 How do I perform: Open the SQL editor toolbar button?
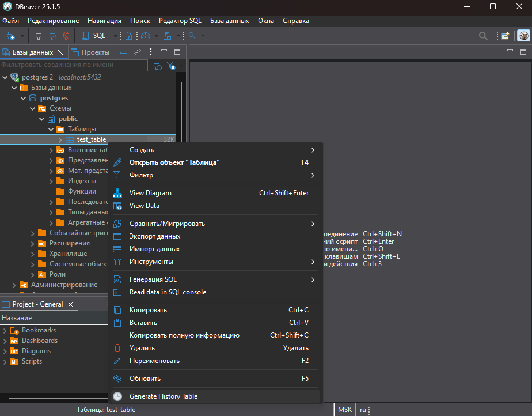point(94,36)
